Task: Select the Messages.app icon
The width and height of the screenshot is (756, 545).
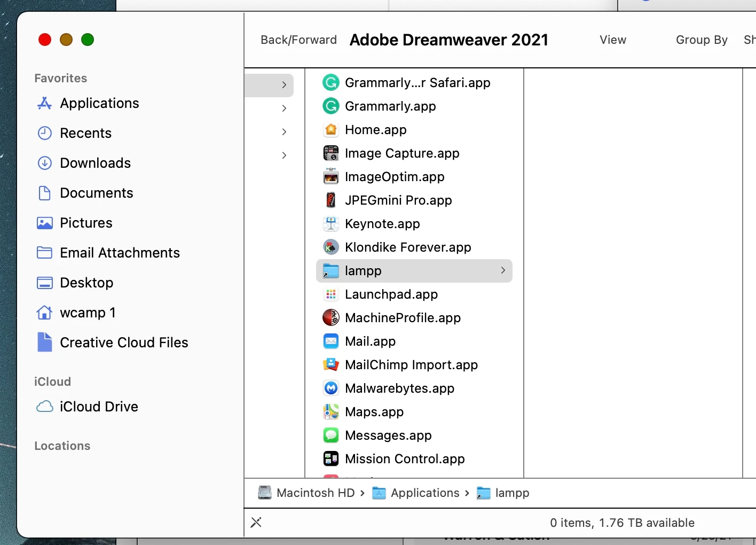Action: (x=331, y=435)
